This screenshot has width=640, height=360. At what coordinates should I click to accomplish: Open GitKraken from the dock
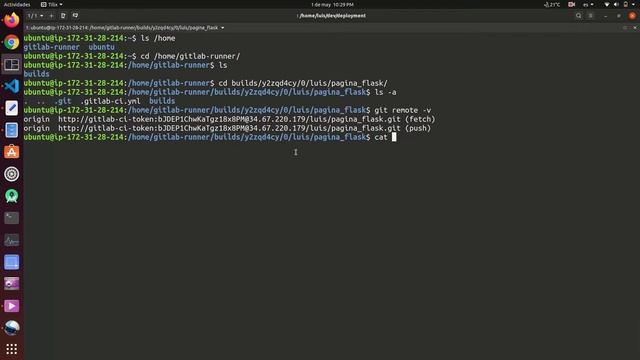click(x=11, y=196)
